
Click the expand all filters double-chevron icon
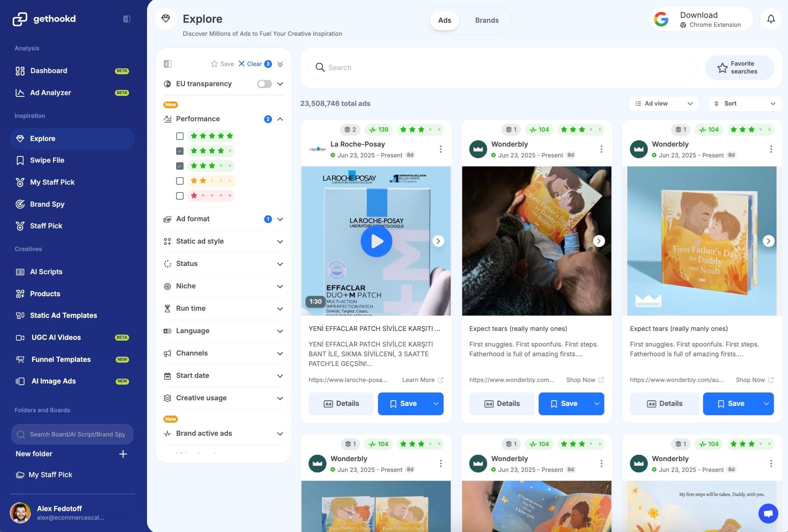280,64
